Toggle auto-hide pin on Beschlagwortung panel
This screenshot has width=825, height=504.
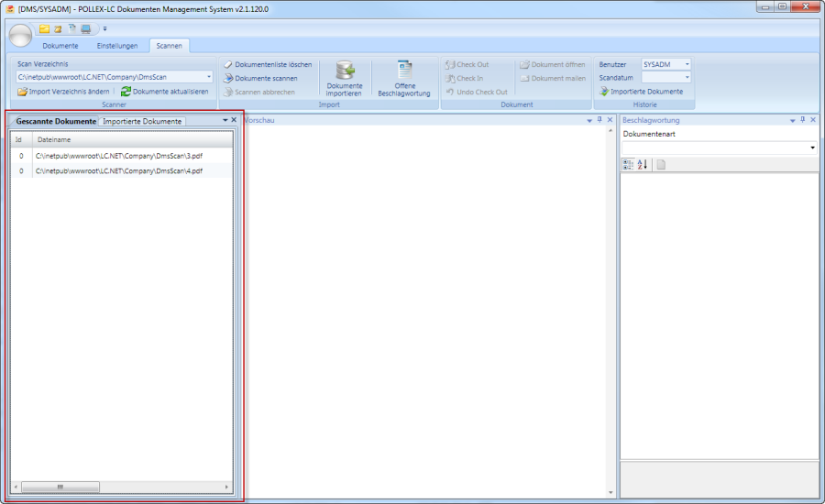coord(802,120)
